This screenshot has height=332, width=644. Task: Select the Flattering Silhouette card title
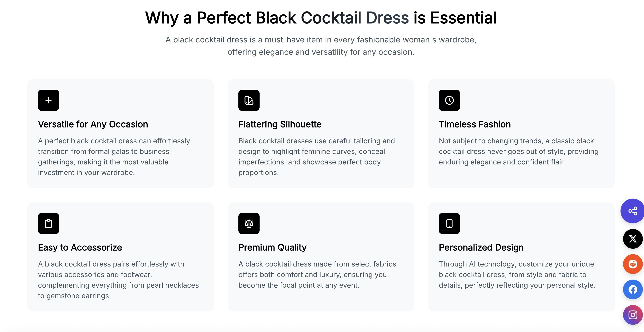(280, 124)
